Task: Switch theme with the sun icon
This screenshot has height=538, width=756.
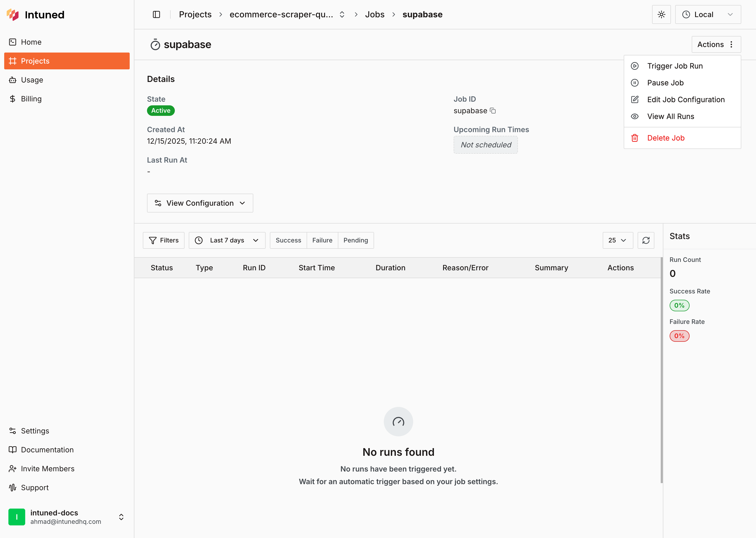Action: [661, 14]
